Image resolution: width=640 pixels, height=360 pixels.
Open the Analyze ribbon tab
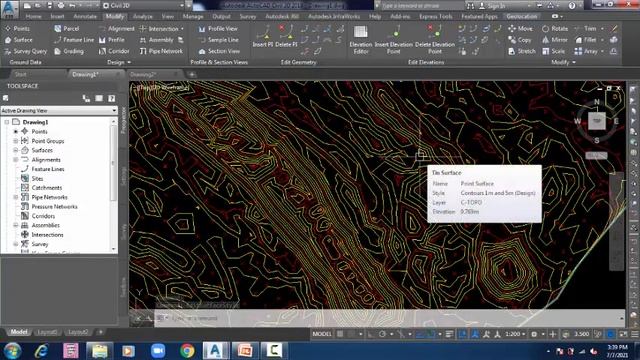coord(142,16)
